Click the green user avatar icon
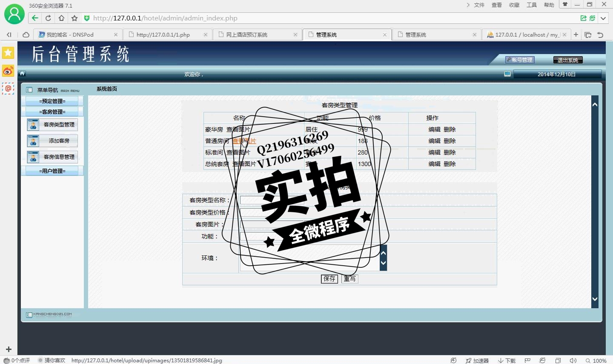The image size is (613, 364). click(x=14, y=14)
